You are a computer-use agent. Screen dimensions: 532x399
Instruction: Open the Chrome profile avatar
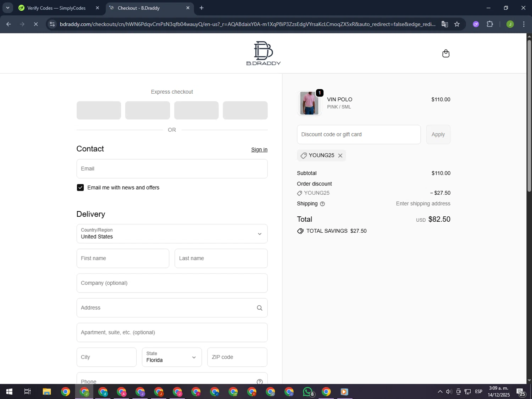pos(510,24)
